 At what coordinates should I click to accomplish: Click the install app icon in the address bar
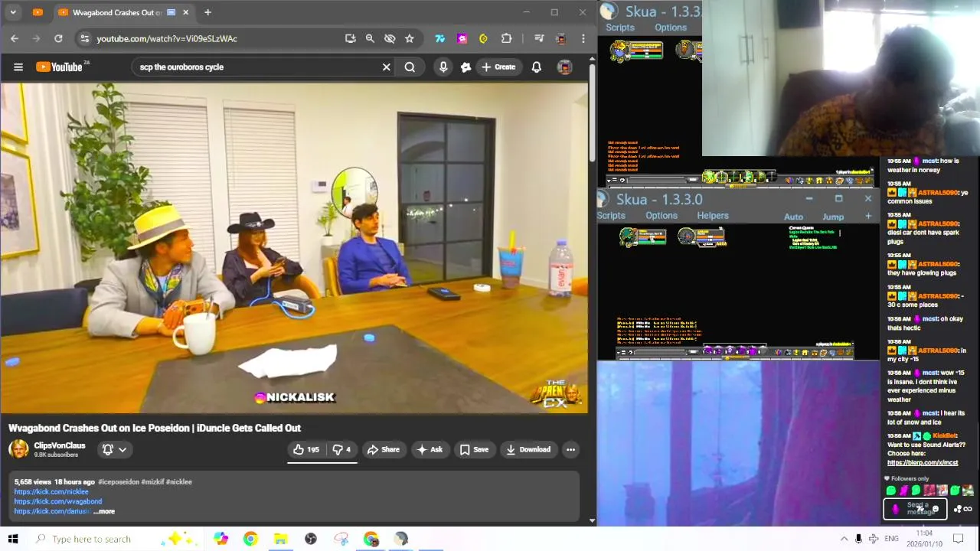[351, 38]
